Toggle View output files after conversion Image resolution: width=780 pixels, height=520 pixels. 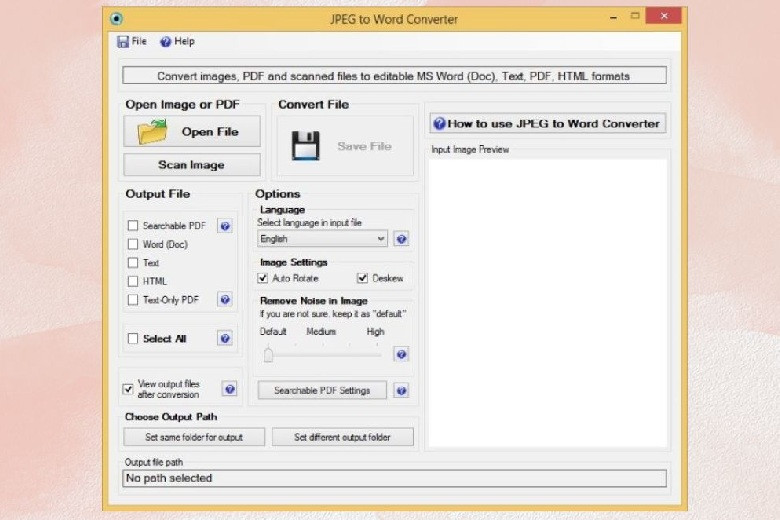pos(128,389)
